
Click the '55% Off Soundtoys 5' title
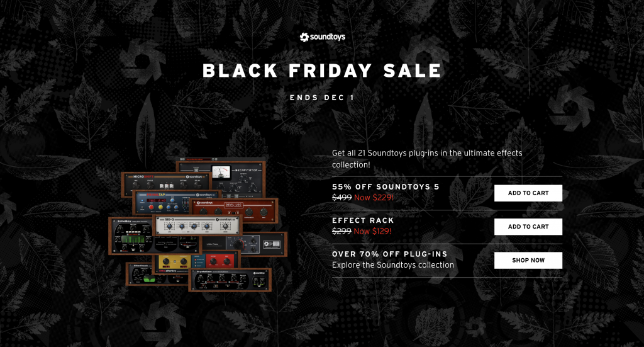pyautogui.click(x=386, y=186)
